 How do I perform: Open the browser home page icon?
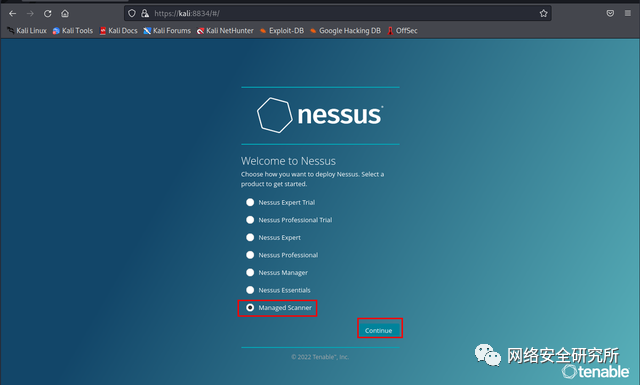[65, 13]
